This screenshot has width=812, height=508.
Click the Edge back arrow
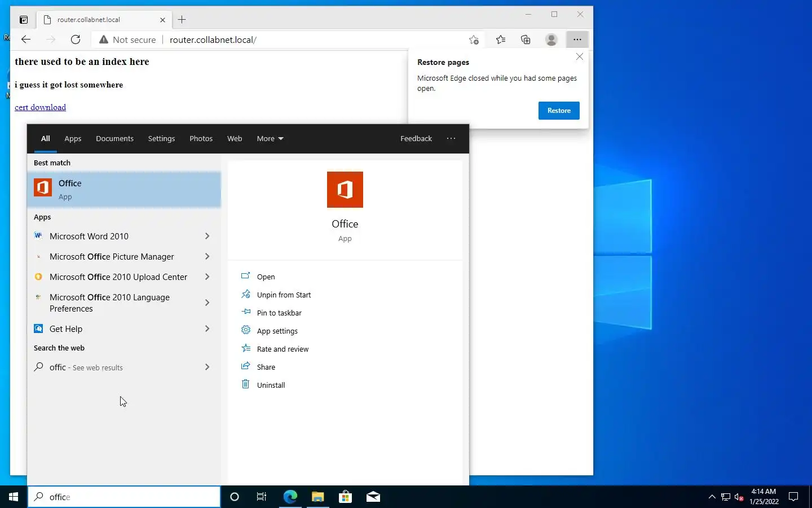click(26, 40)
